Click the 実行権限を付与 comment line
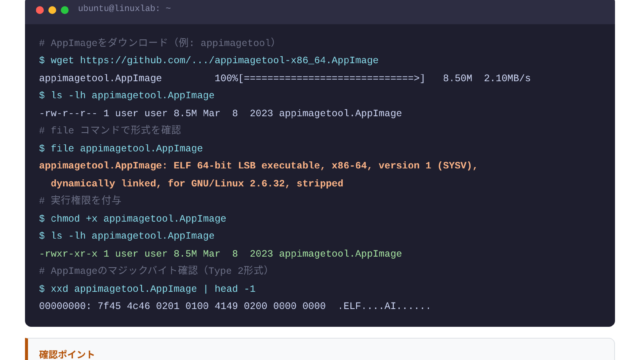640x360 pixels. (x=80, y=200)
